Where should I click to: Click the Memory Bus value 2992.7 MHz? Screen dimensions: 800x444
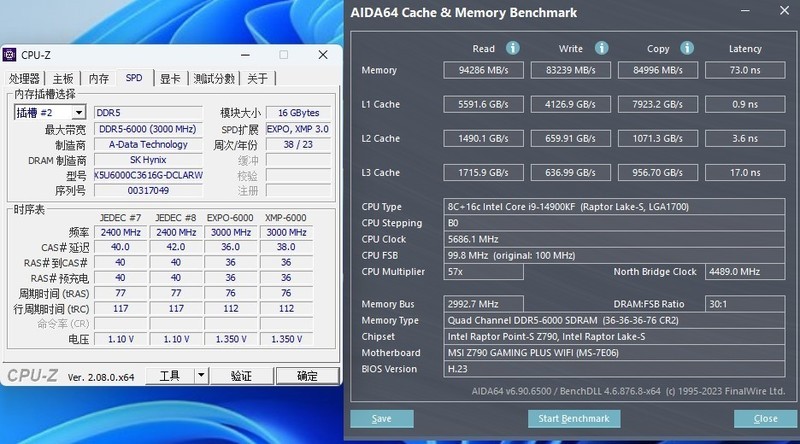483,304
